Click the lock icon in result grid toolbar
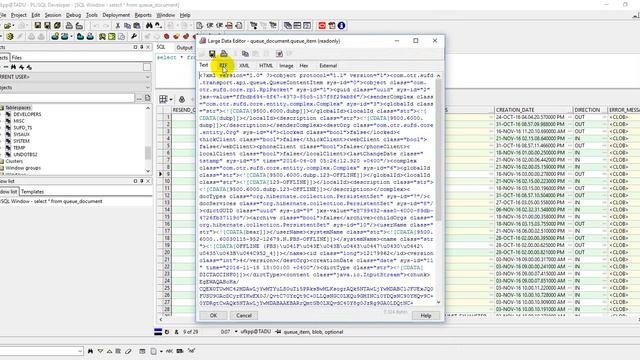Viewport: 640px width, 360px height. point(182,99)
